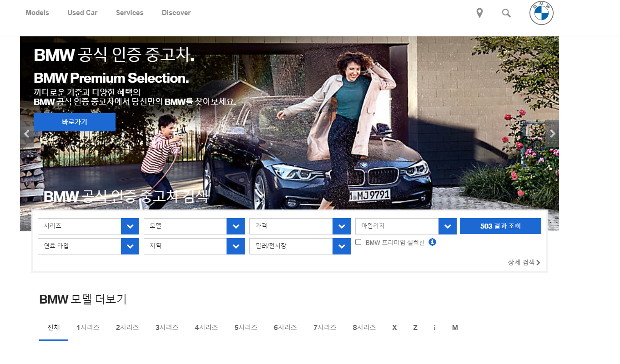Open the 가격 dropdown
This screenshot has width=620, height=364.
coord(300,226)
